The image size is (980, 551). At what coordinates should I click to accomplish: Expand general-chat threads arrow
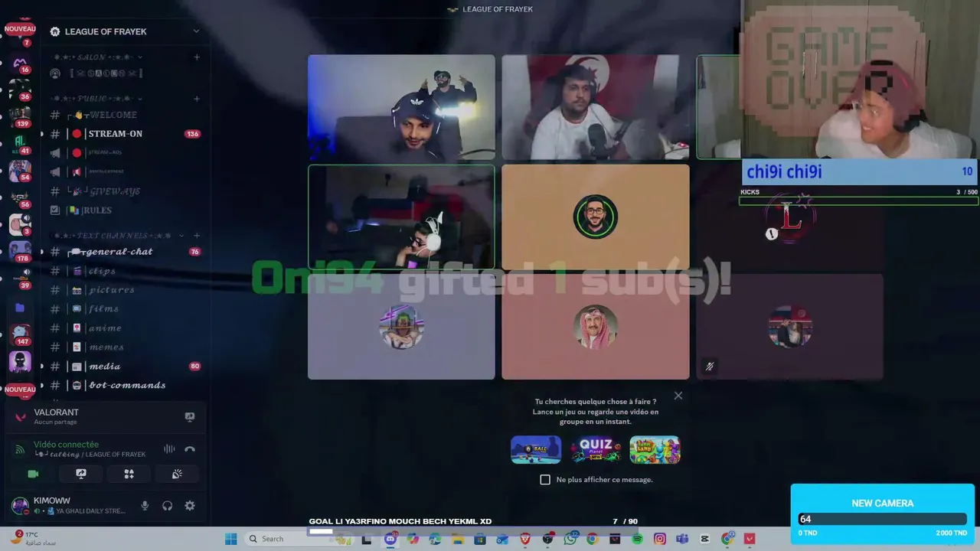tap(42, 252)
